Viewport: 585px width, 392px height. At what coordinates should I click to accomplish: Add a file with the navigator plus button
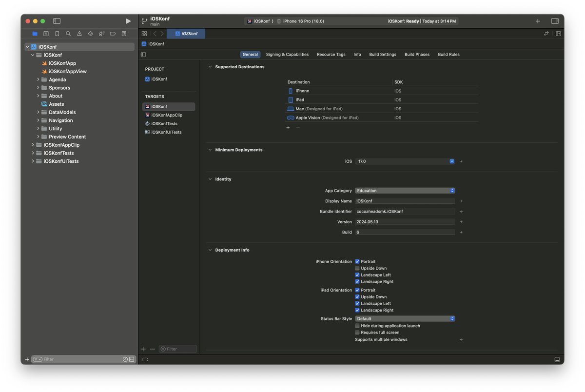coord(27,359)
